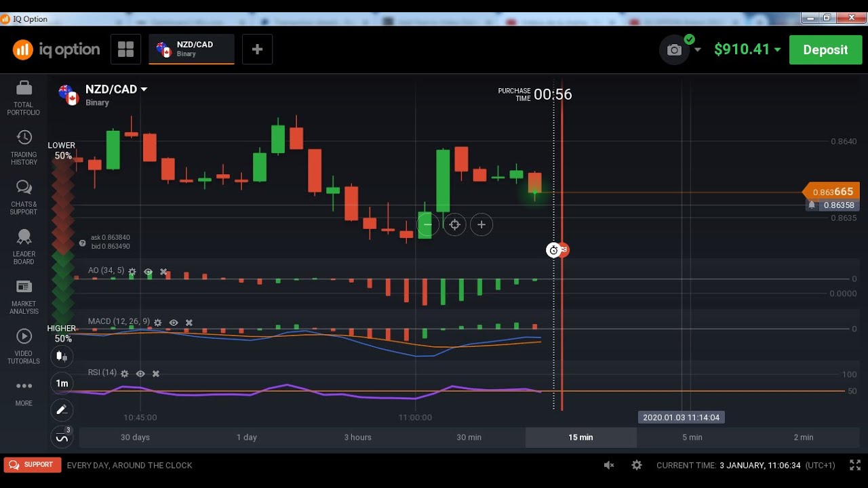Screen dimensions: 868x488
Task: Open RSI indicator settings gear
Action: (125, 374)
